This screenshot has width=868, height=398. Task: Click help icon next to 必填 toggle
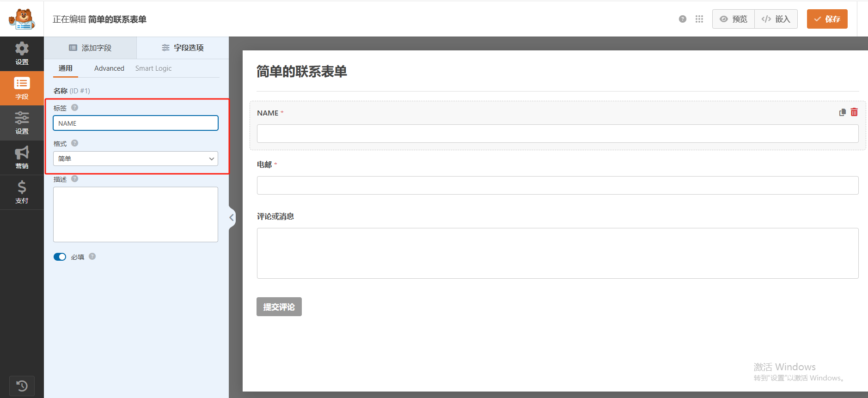92,256
